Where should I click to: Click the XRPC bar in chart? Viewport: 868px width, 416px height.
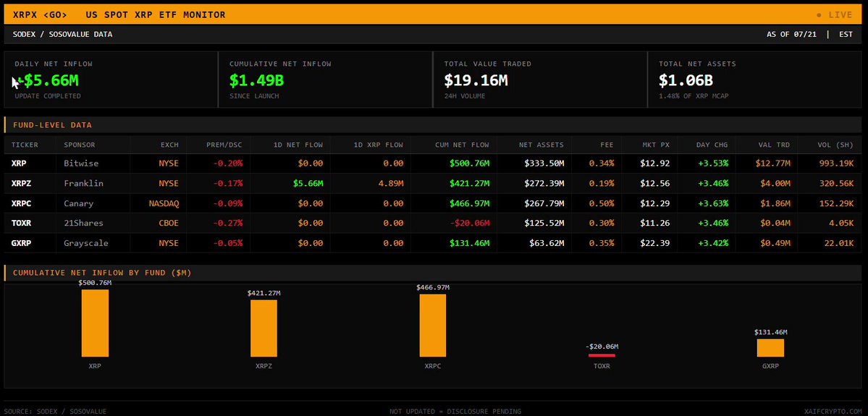(x=433, y=326)
